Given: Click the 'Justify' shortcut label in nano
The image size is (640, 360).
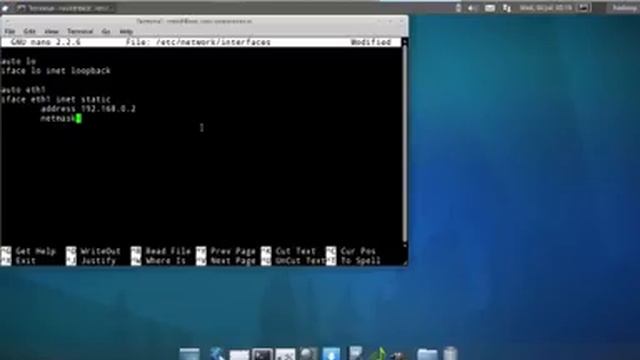Looking at the screenshot, I should click(98, 260).
